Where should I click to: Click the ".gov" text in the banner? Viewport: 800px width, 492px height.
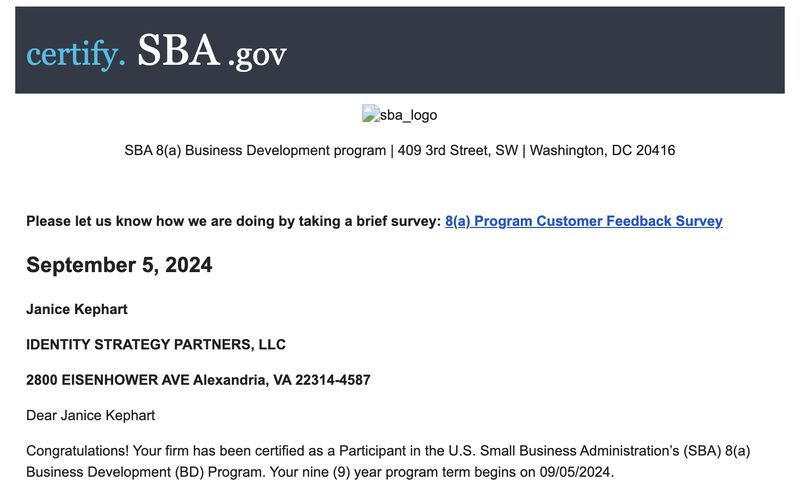tap(257, 55)
